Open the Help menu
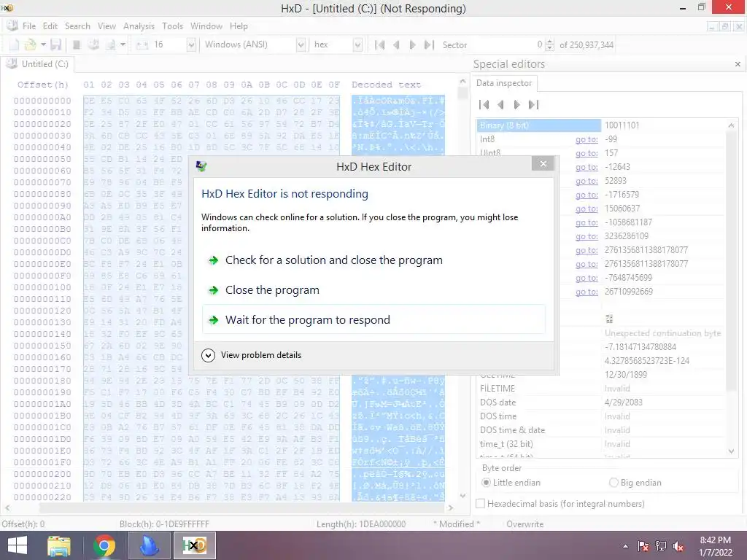Screen dimensions: 747x560 point(239,26)
